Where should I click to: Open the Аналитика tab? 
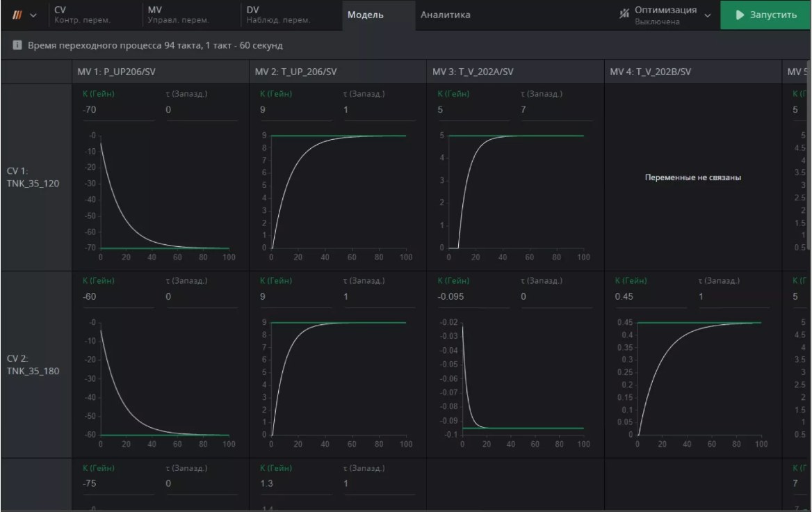point(446,15)
